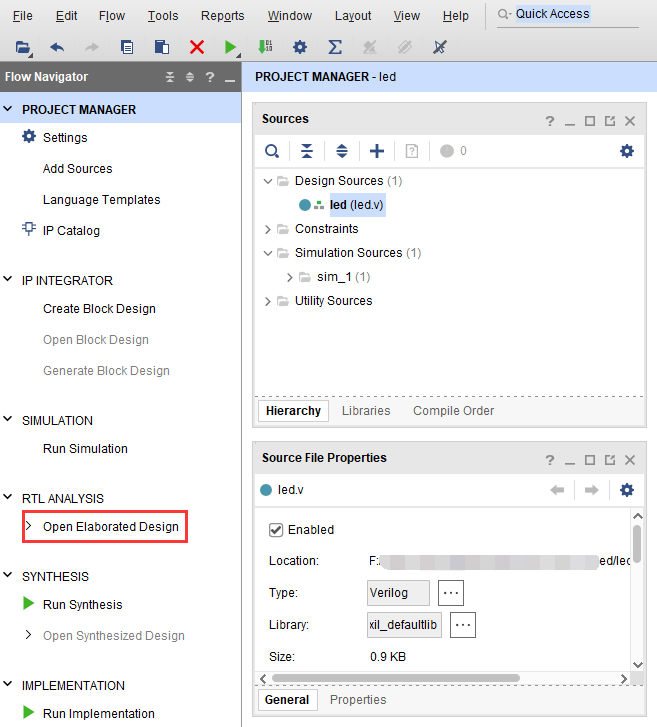Image resolution: width=657 pixels, height=727 pixels.
Task: Click Run Simulation
Action: [x=85, y=449]
